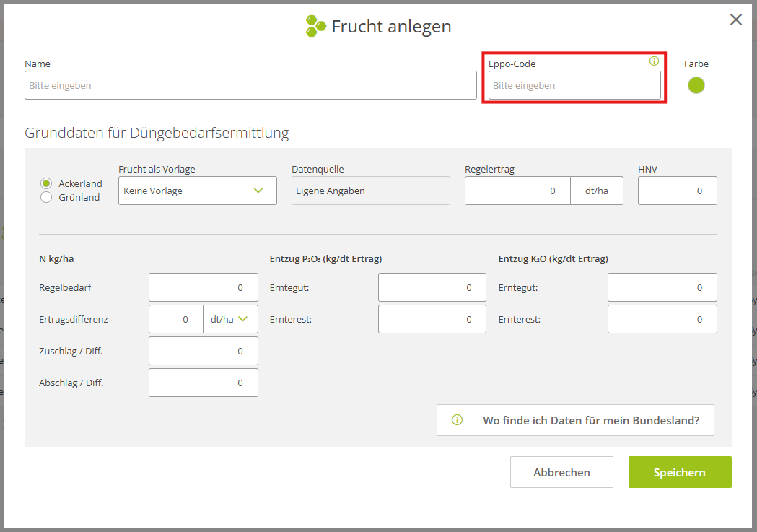This screenshot has height=532, width=757.
Task: Select the Grünland radio button
Action: (46, 197)
